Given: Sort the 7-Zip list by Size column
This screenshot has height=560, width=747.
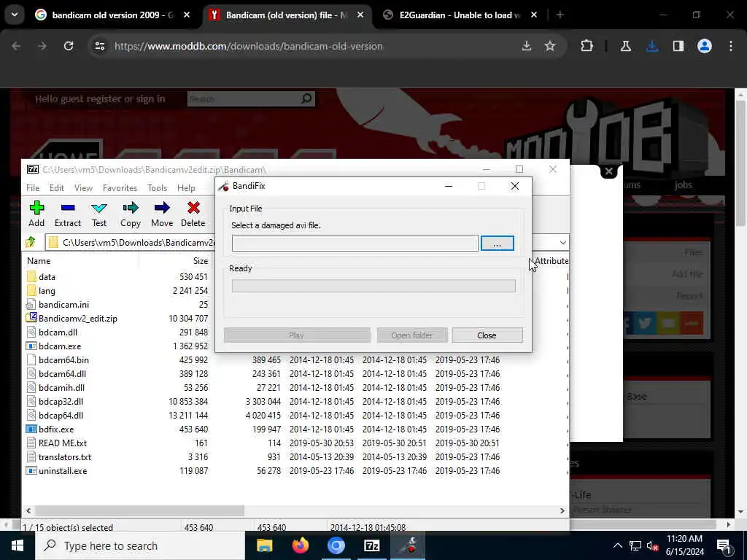Looking at the screenshot, I should point(201,261).
